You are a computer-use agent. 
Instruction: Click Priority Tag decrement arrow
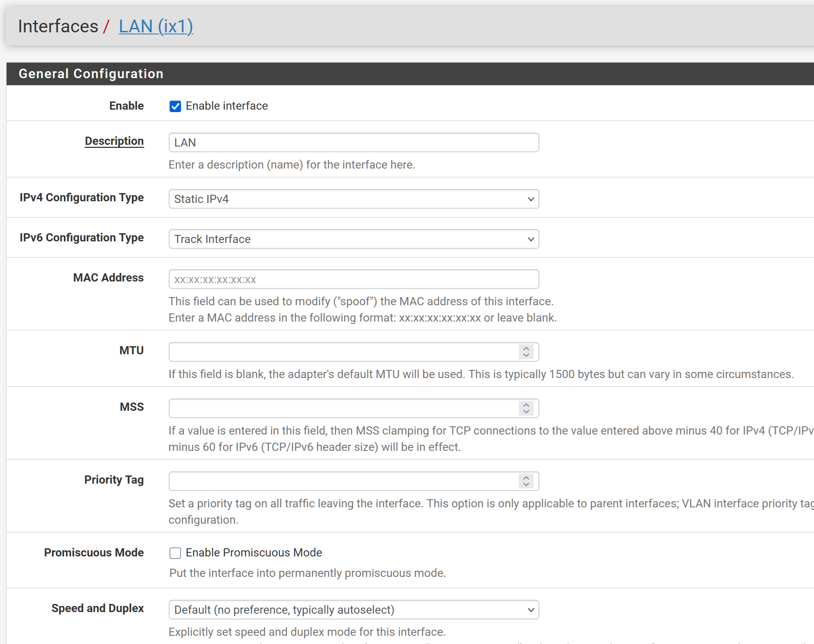coord(526,484)
